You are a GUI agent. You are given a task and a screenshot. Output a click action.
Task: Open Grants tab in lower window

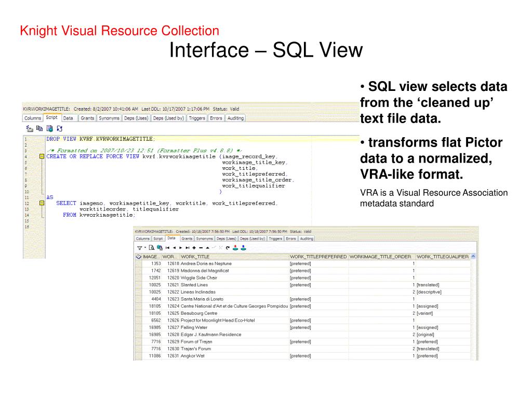(187, 238)
